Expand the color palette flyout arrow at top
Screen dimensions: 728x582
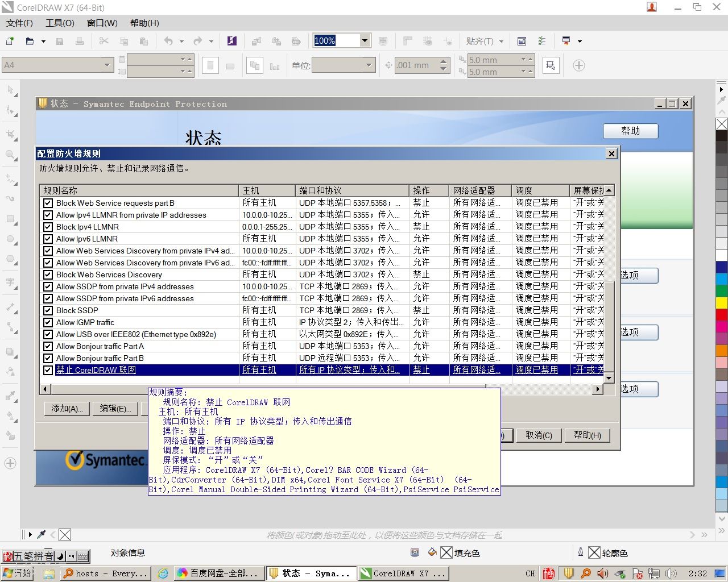pos(721,89)
